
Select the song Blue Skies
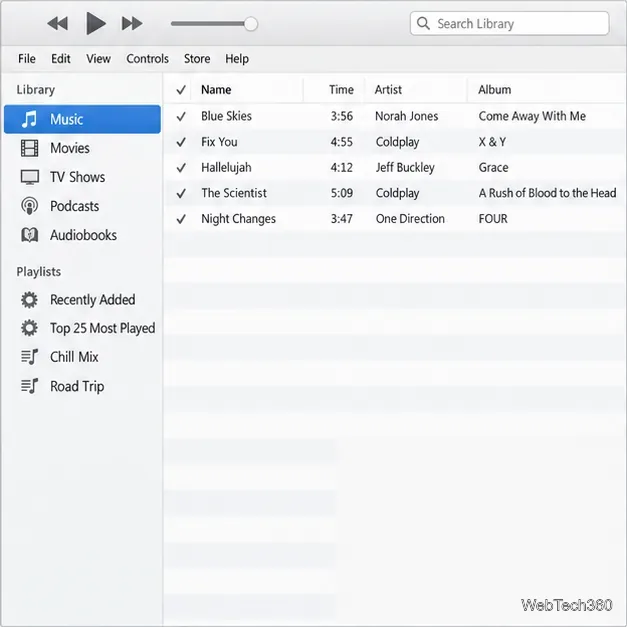pos(226,116)
